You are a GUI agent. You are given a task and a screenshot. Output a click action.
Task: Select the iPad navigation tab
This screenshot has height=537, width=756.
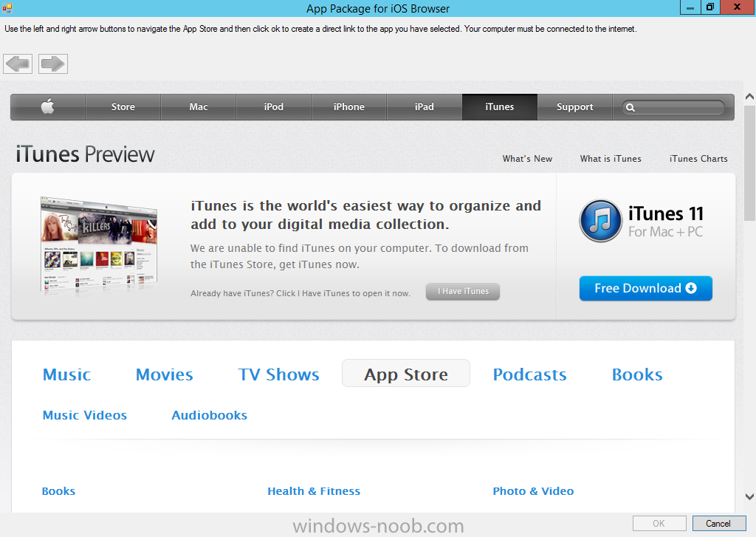[425, 106]
